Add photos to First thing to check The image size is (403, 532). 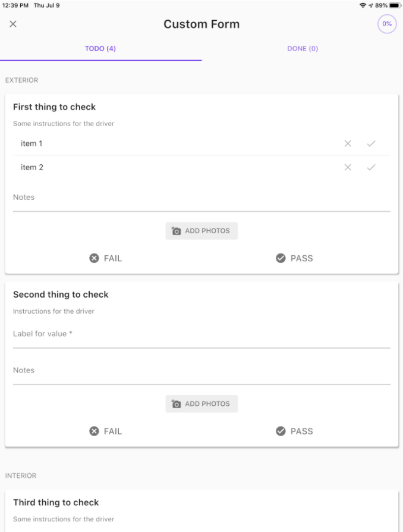click(201, 231)
